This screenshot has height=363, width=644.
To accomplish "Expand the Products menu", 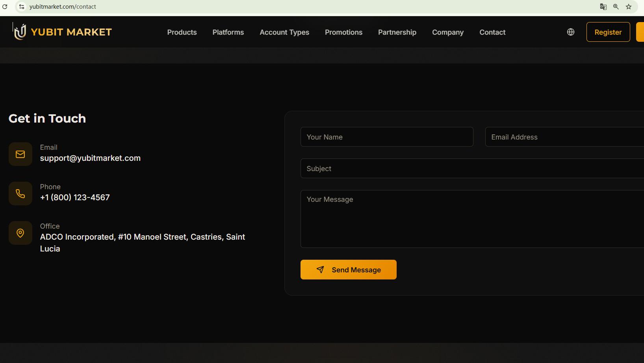I will tap(182, 32).
